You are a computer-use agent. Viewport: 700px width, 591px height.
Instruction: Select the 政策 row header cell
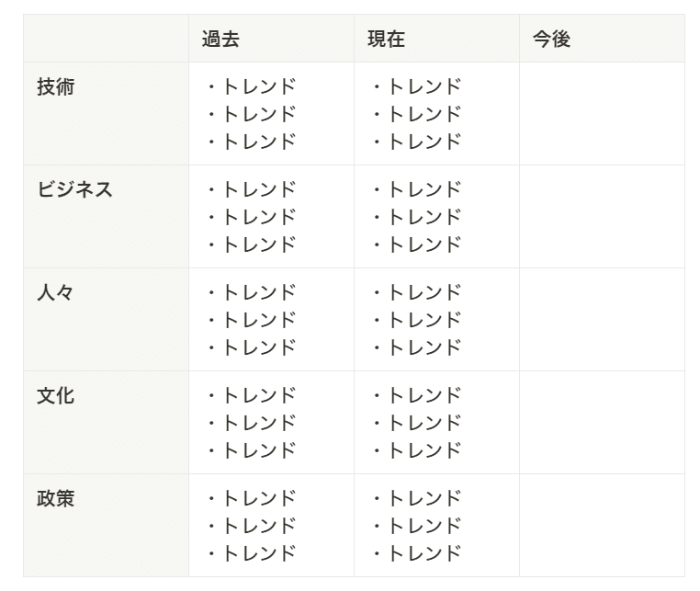(106, 525)
